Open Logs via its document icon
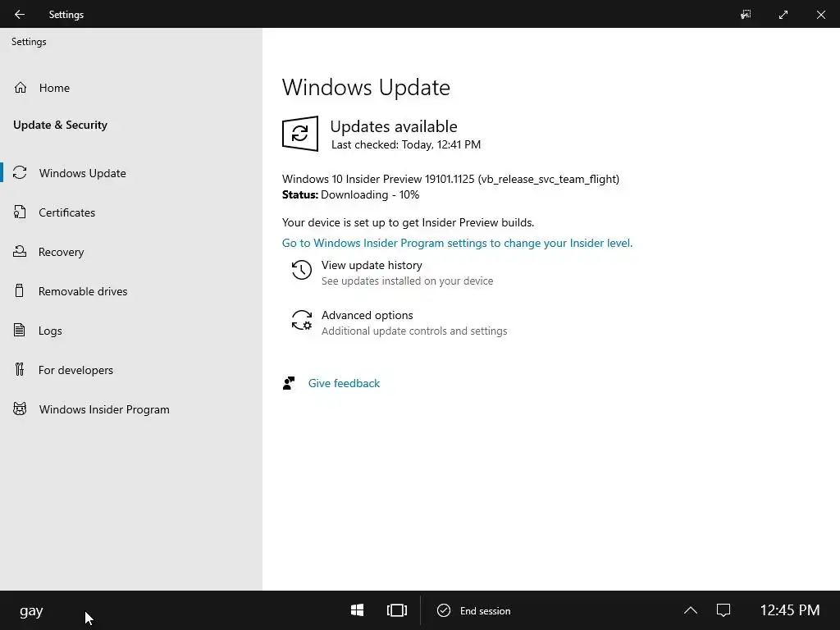840x630 pixels. 20,330
